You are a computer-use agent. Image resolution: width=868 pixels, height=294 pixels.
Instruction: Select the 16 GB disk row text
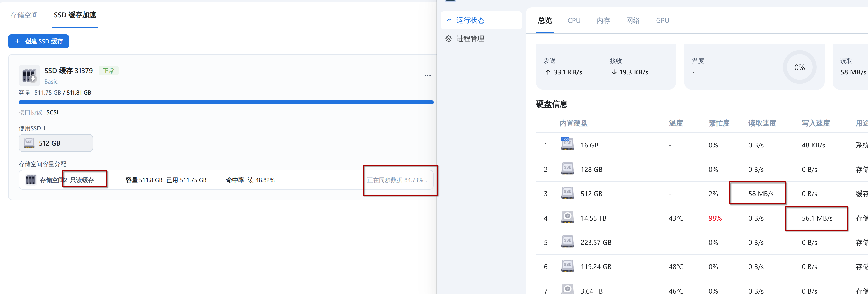tap(589, 145)
